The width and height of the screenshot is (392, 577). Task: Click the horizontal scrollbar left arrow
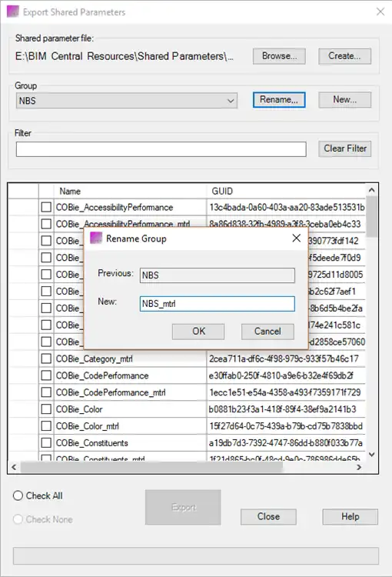click(14, 467)
